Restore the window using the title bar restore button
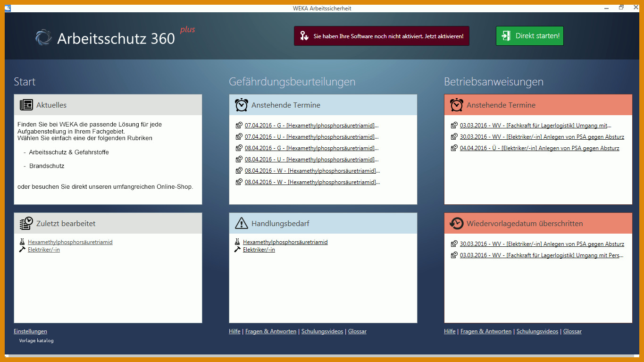 click(x=621, y=7)
